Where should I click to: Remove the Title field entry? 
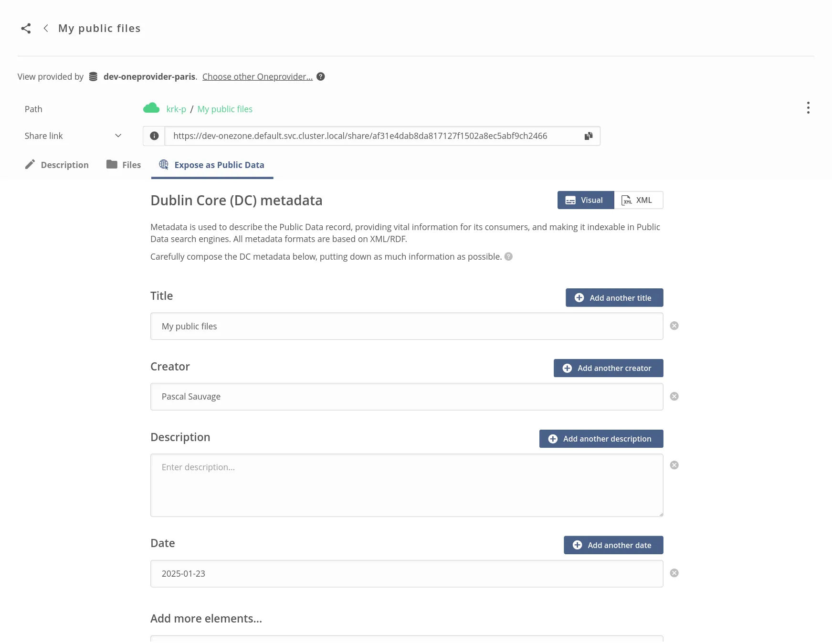click(674, 326)
